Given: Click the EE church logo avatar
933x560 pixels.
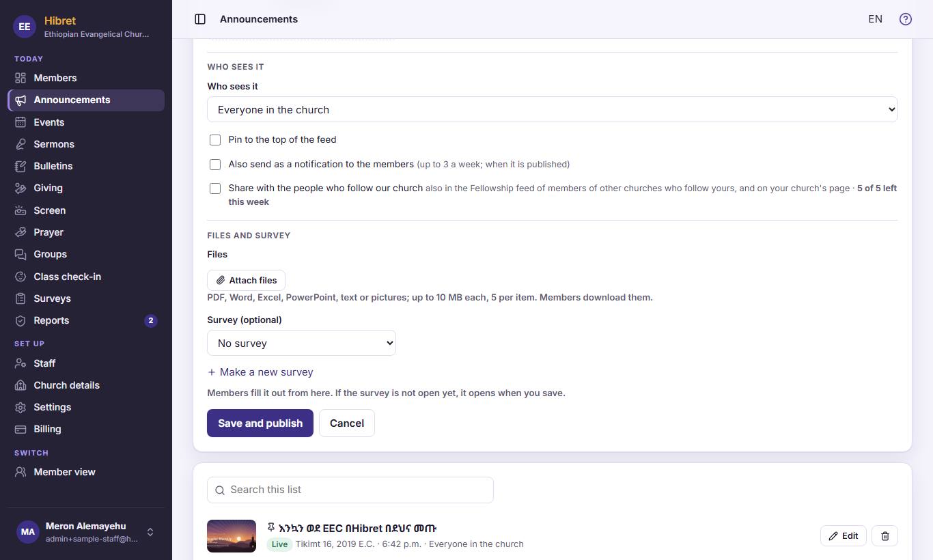Looking at the screenshot, I should 25,27.
